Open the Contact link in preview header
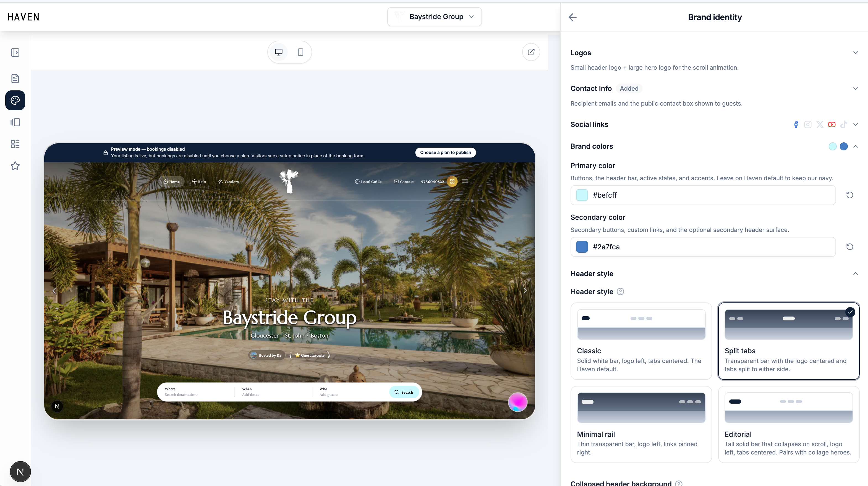The height and width of the screenshot is (486, 868). click(404, 181)
